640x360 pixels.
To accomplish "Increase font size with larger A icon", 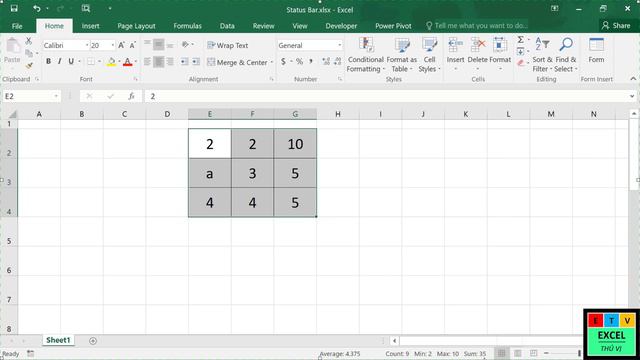I will click(x=121, y=45).
